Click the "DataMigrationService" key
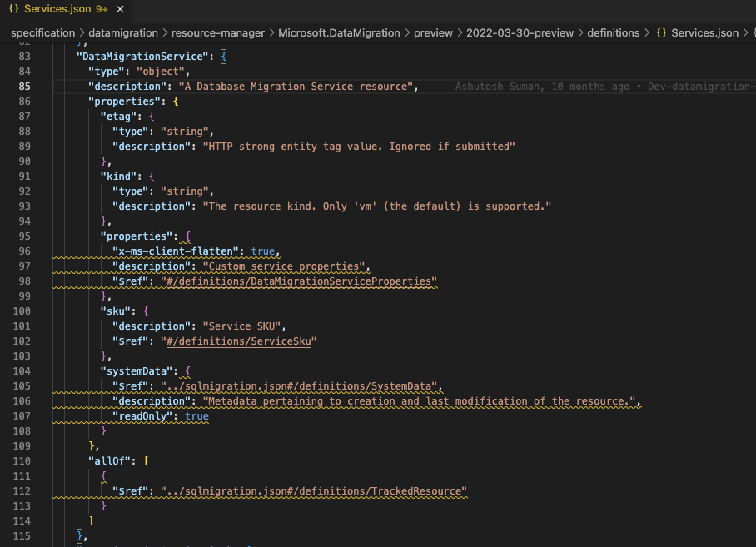The width and height of the screenshot is (756, 547). click(x=142, y=57)
